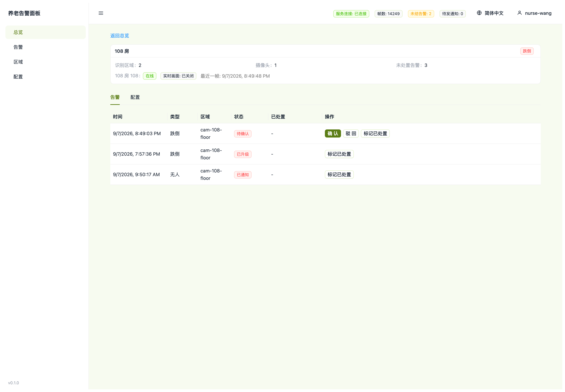
Task: Mark the 7:57:36 PM alert as 已处置
Action: point(339,154)
